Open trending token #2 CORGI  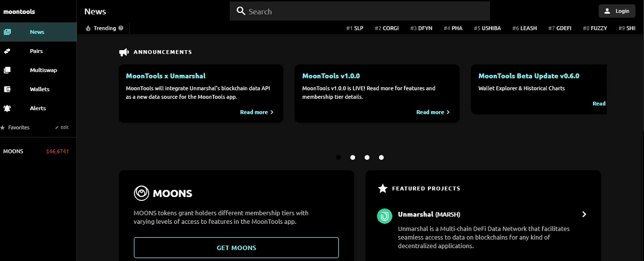click(387, 28)
